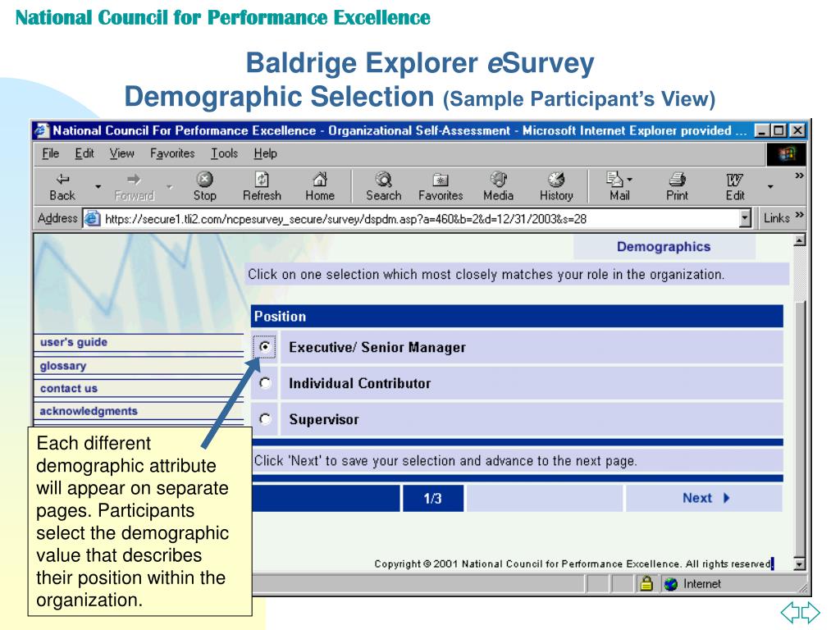The width and height of the screenshot is (840, 630).
Task: Expand toolbar overflow chevron beside Edit
Action: point(799,176)
